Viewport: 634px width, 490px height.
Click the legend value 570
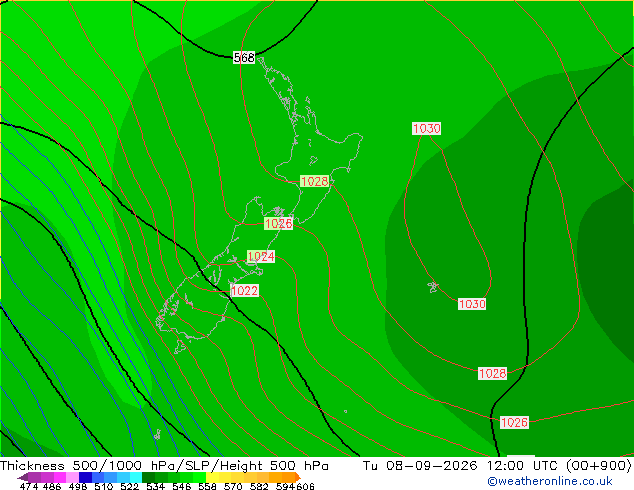coord(233,486)
